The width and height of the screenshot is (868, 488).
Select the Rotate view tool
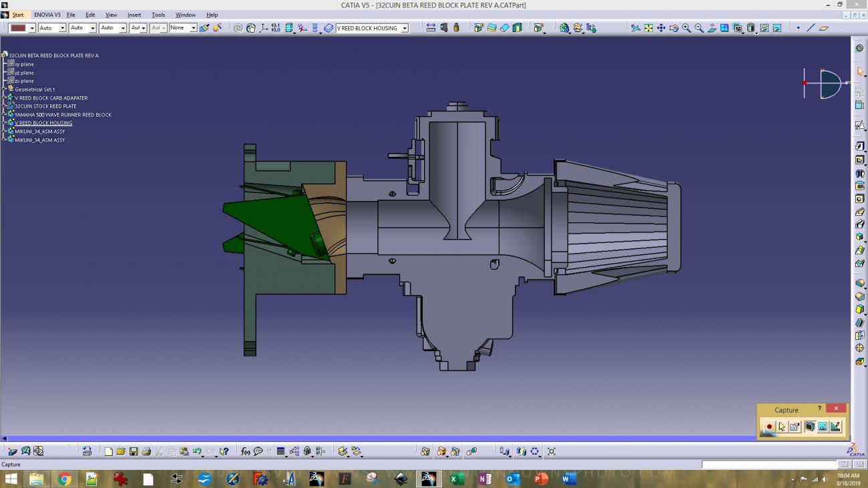pos(674,28)
